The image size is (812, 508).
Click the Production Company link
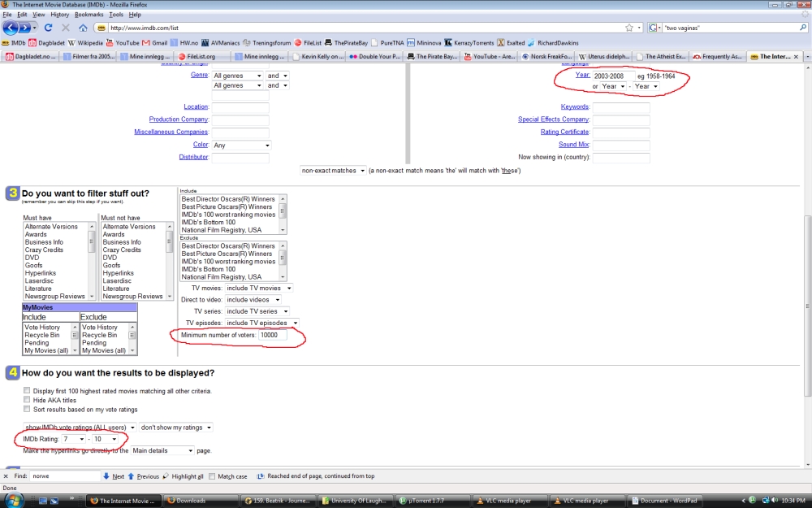178,119
